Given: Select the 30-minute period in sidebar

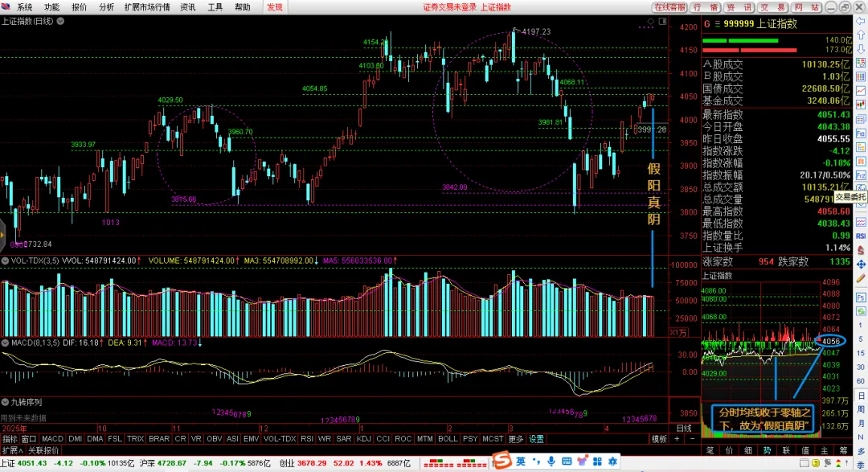Looking at the screenshot, I should point(861,367).
